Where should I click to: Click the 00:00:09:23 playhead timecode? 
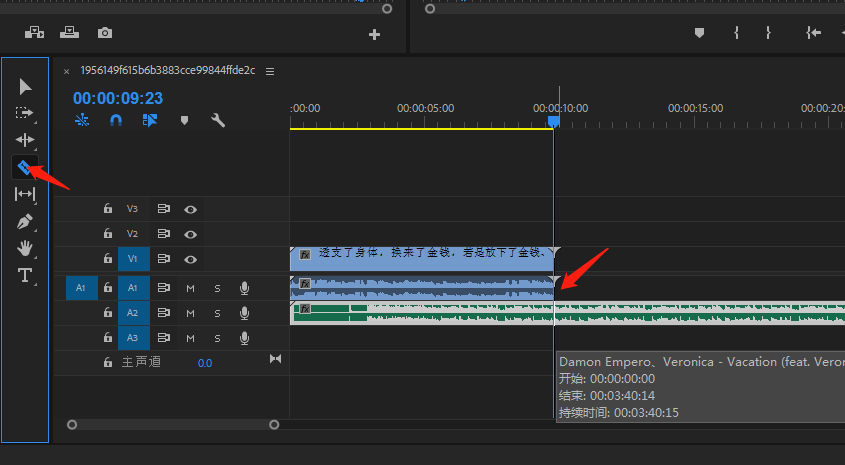(117, 98)
